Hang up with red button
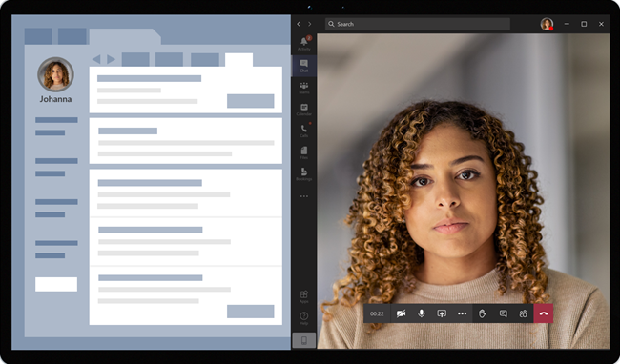The height and width of the screenshot is (364, 620). coord(544,313)
